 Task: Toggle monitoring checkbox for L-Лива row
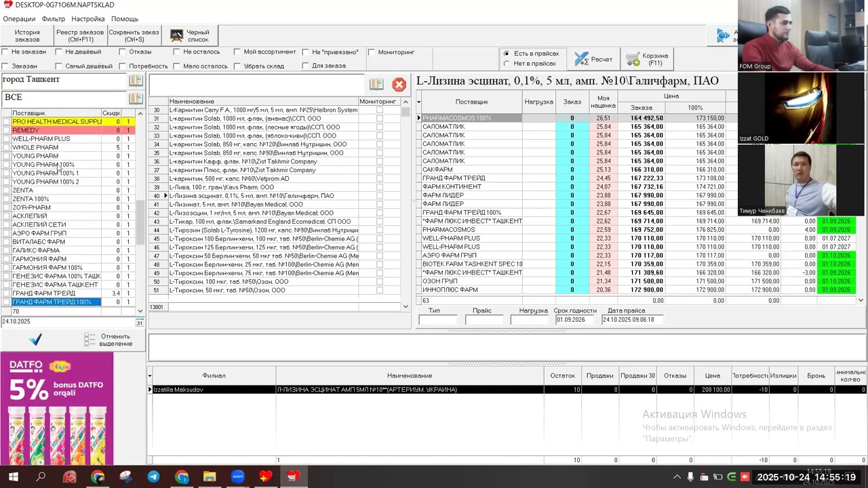click(x=379, y=188)
